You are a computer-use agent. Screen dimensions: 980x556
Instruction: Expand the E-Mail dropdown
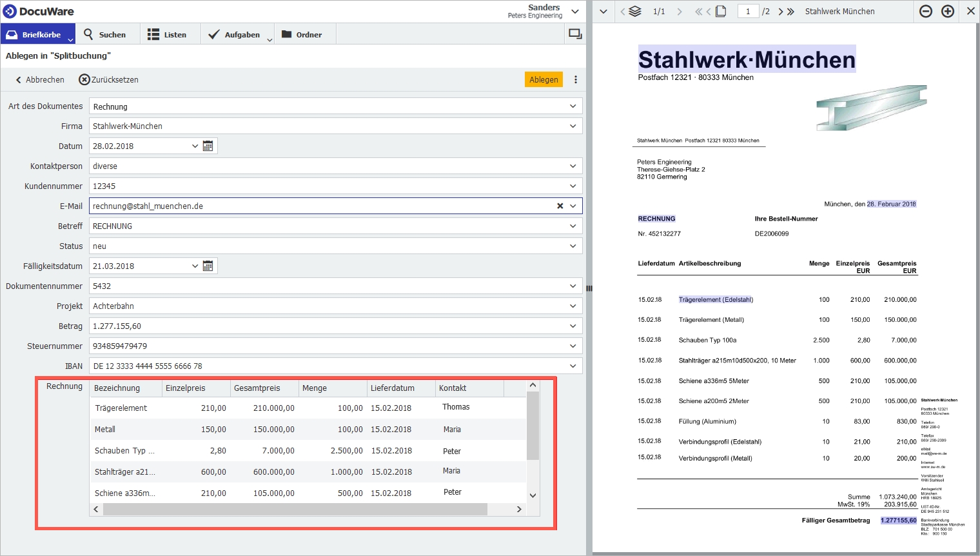click(573, 206)
